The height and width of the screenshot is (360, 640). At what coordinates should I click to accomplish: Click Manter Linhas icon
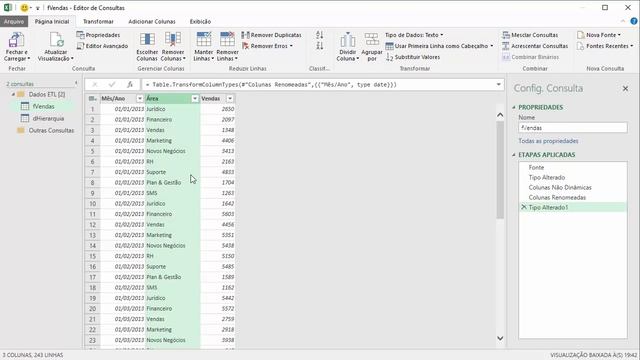coord(203,40)
